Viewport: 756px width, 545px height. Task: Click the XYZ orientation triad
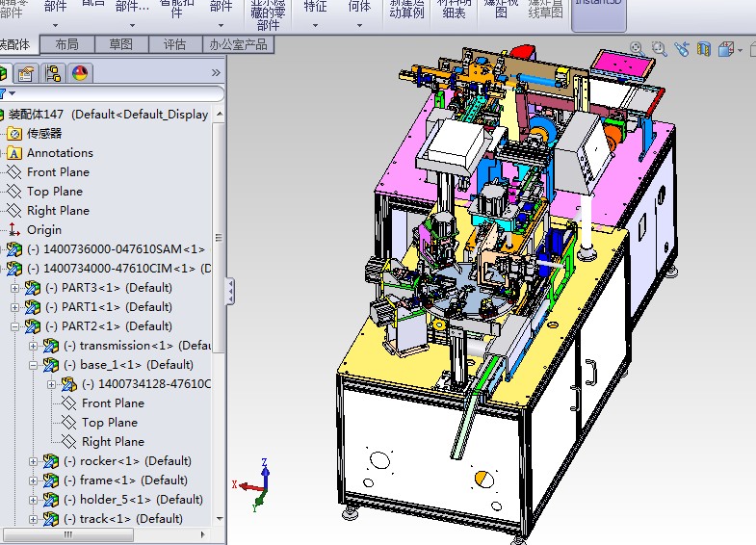coord(251,484)
